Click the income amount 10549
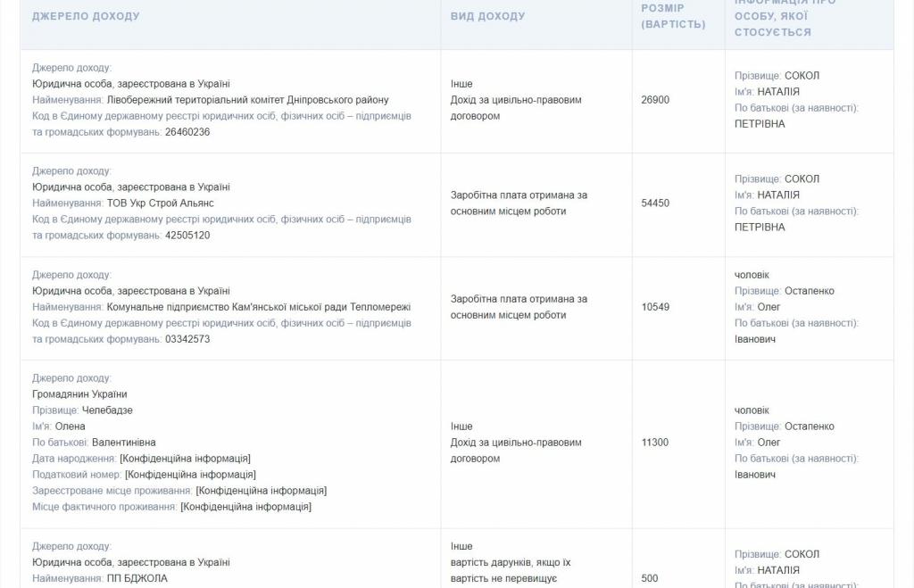Image resolution: width=914 pixels, height=588 pixels. point(655,307)
